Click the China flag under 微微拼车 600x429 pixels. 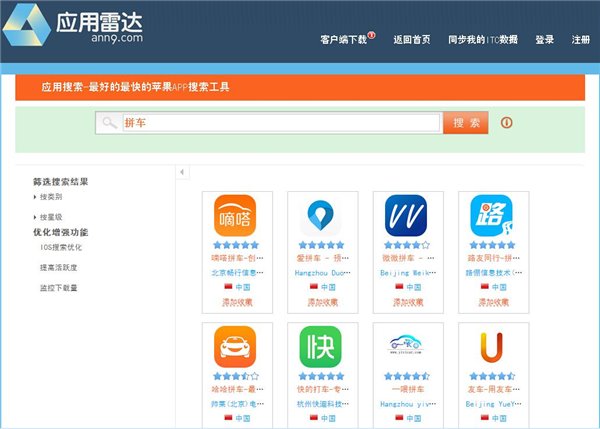pos(399,287)
